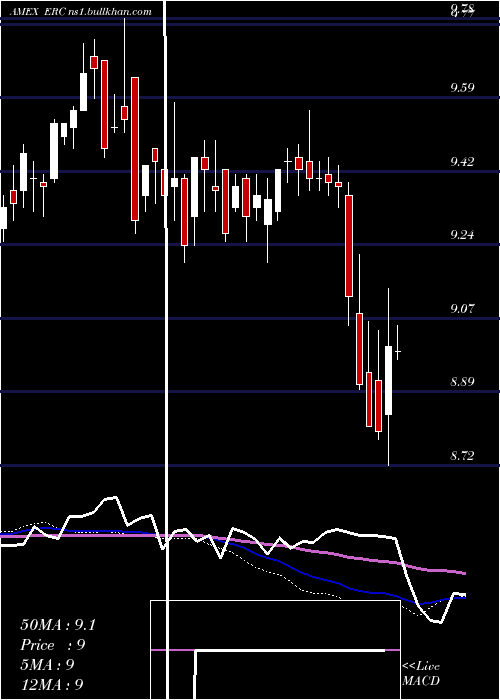Click the '50MA : 9.1' readout

tap(58, 625)
